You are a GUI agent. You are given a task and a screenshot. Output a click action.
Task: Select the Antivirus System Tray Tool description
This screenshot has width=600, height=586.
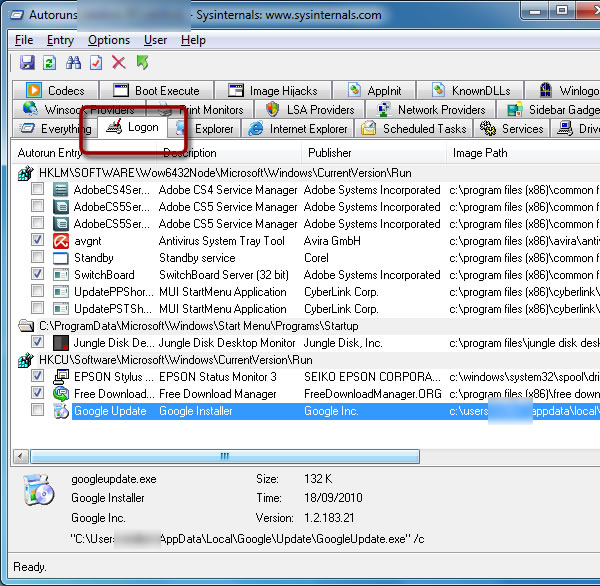(x=222, y=241)
